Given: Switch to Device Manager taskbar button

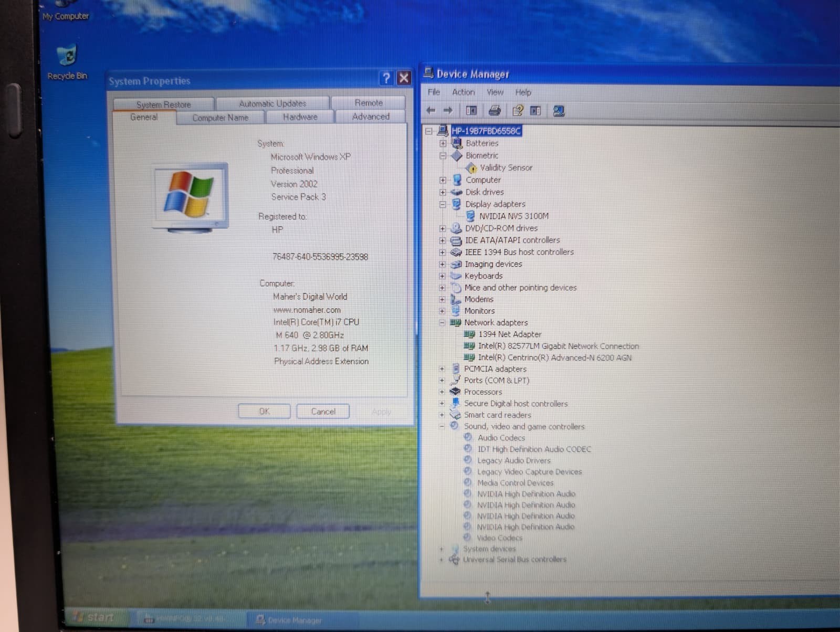Looking at the screenshot, I should point(302,620).
